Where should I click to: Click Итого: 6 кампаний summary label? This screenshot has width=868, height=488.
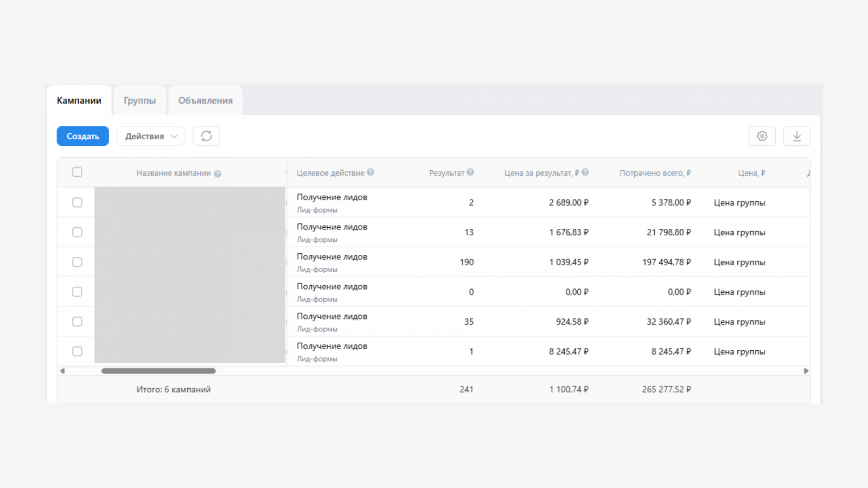pyautogui.click(x=174, y=389)
